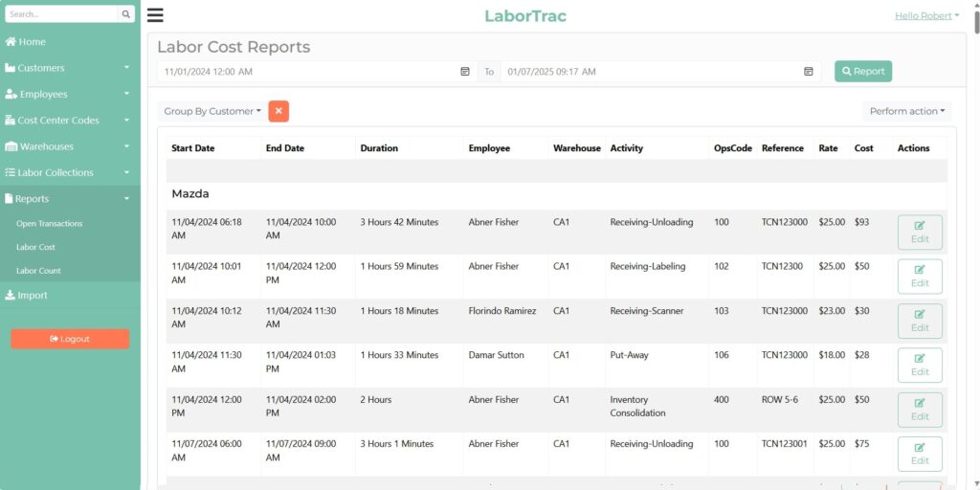This screenshot has height=490, width=980.
Task: Open the Hello Robert user menu
Action: [926, 16]
